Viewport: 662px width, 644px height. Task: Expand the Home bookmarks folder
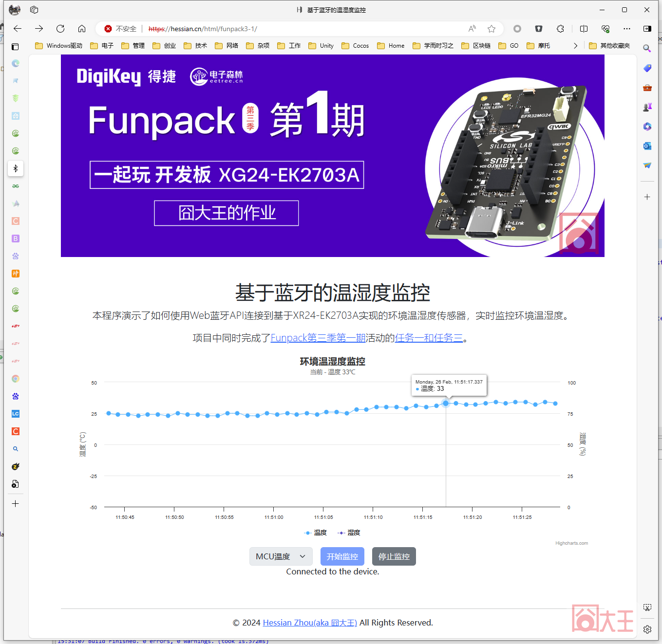(391, 46)
